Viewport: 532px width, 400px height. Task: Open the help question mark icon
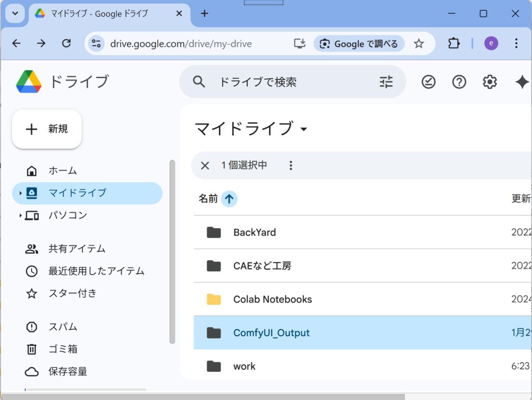point(459,82)
